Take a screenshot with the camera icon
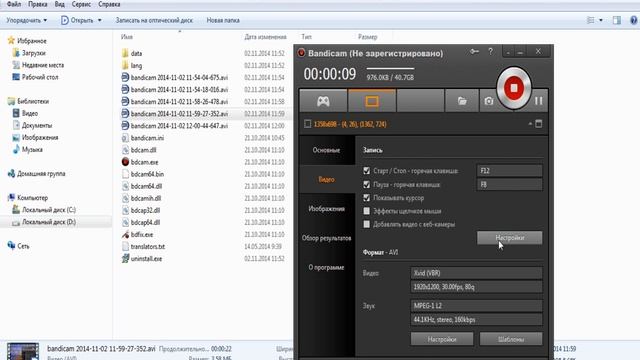This screenshot has width=640, height=360. click(x=489, y=101)
